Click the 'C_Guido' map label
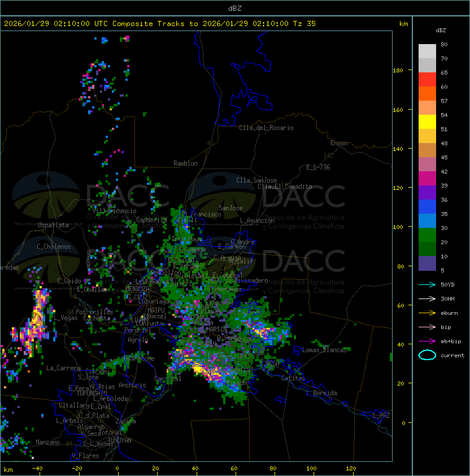This screenshot has height=476, width=470. pyautogui.click(x=69, y=281)
